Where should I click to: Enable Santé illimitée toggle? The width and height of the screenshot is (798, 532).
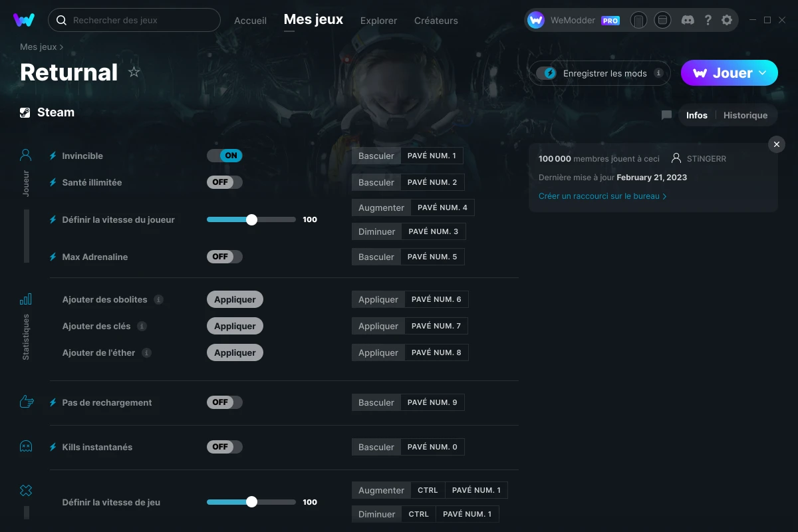point(225,182)
